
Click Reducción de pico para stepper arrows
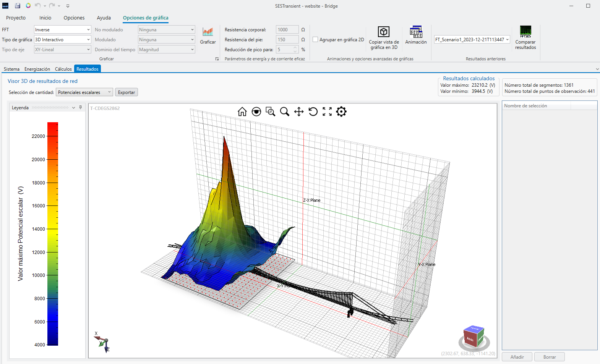click(x=295, y=49)
